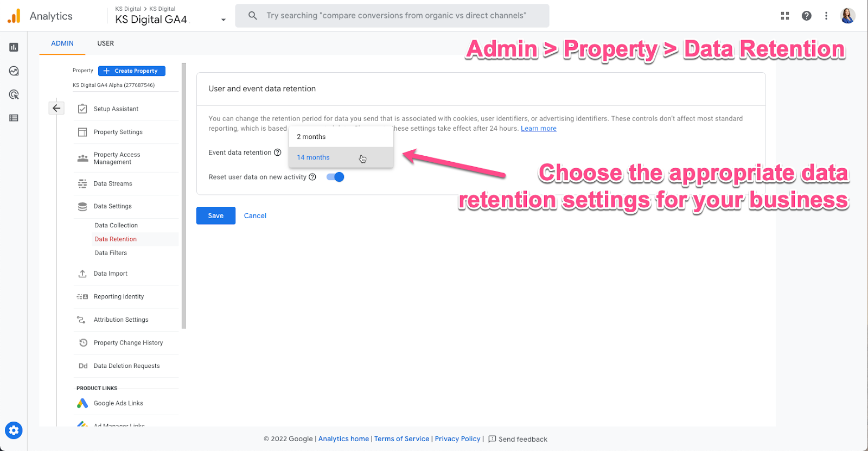Open the Reports icon in left rail

click(x=14, y=47)
